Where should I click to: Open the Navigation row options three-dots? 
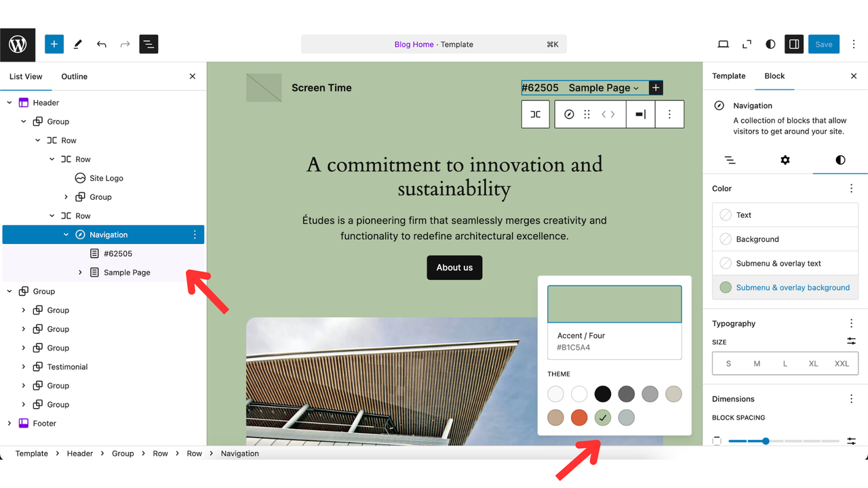coord(195,235)
